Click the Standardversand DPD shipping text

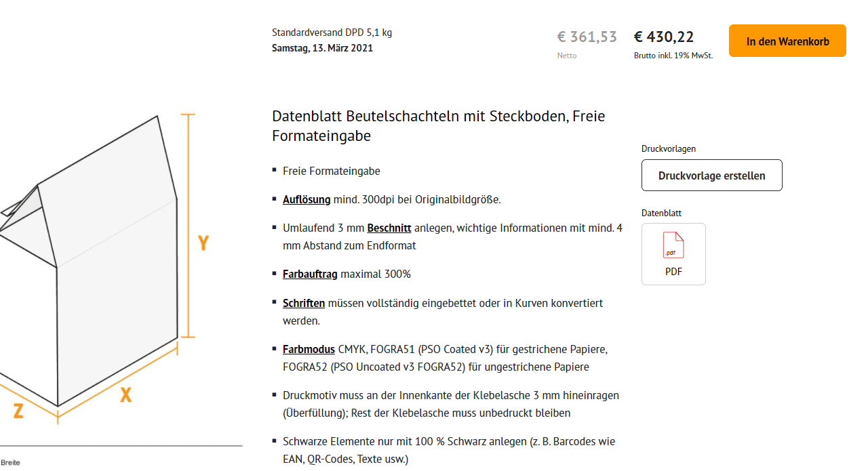point(332,33)
